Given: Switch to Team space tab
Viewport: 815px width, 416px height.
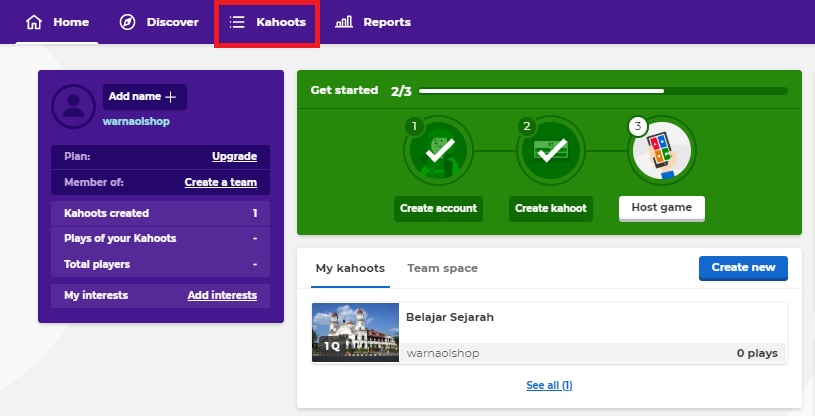Looking at the screenshot, I should point(442,268).
